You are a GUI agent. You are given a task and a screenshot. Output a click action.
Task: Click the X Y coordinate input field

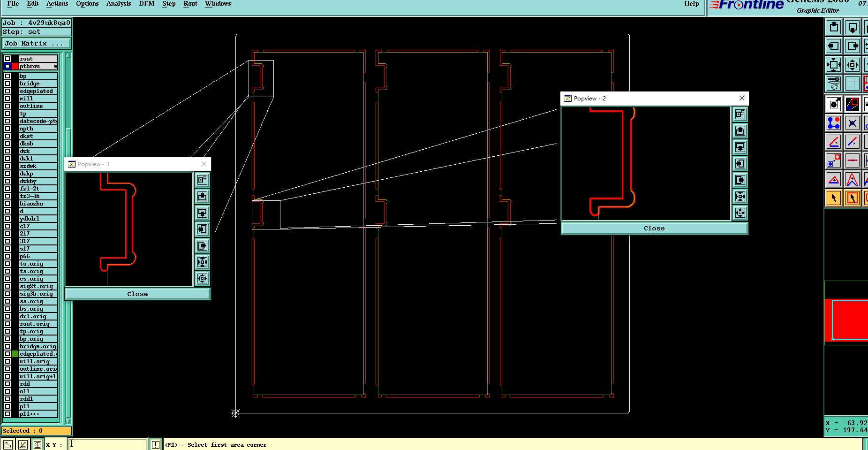(108, 444)
